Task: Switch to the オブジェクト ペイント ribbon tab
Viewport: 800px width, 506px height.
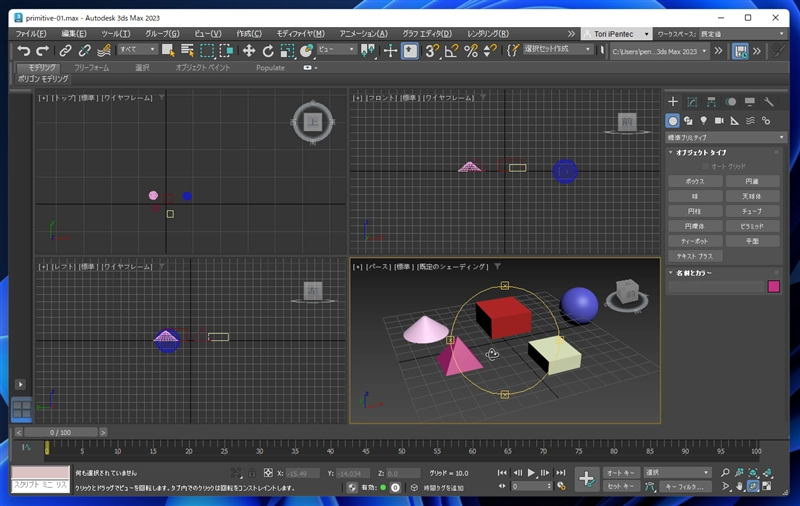Action: (x=203, y=67)
